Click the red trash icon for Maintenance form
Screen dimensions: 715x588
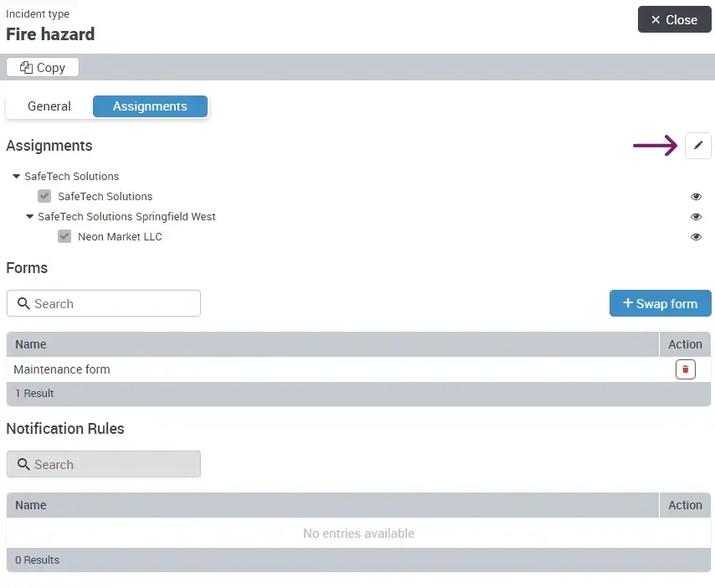[x=685, y=369]
